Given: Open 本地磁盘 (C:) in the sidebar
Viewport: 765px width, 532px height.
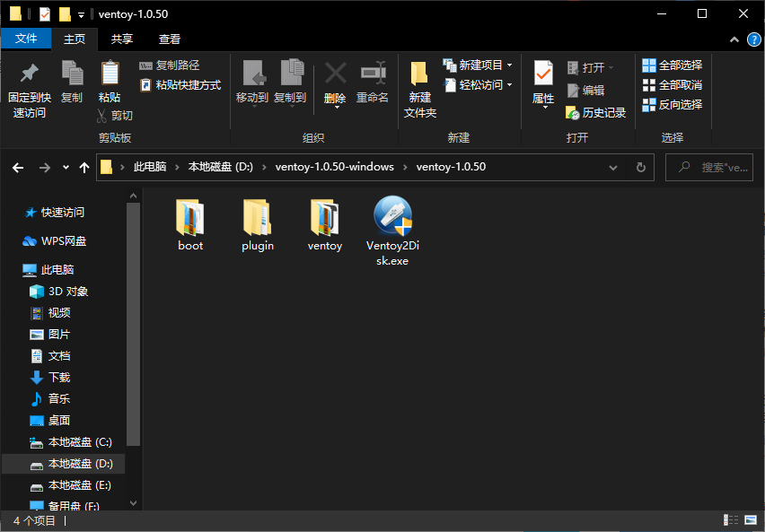Looking at the screenshot, I should tap(71, 442).
